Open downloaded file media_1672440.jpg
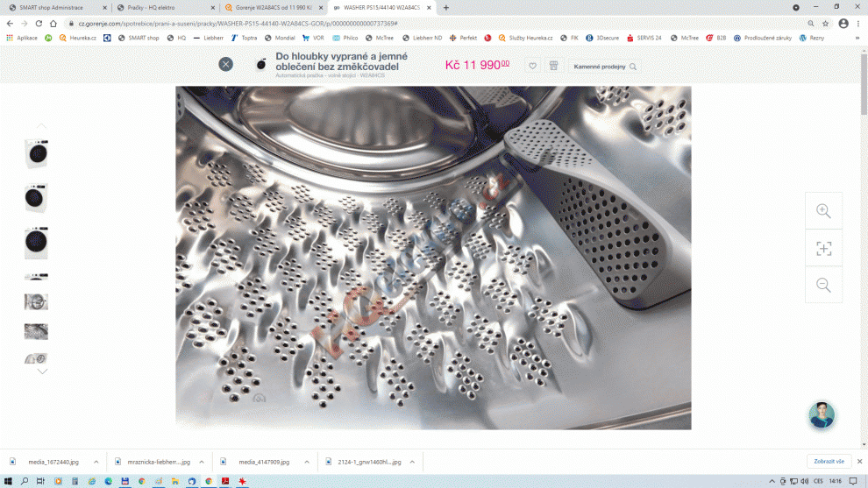 47,462
